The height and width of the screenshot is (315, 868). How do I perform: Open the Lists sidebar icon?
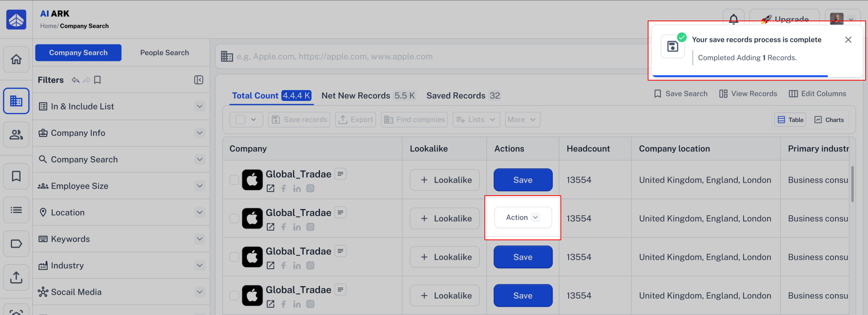point(16,210)
